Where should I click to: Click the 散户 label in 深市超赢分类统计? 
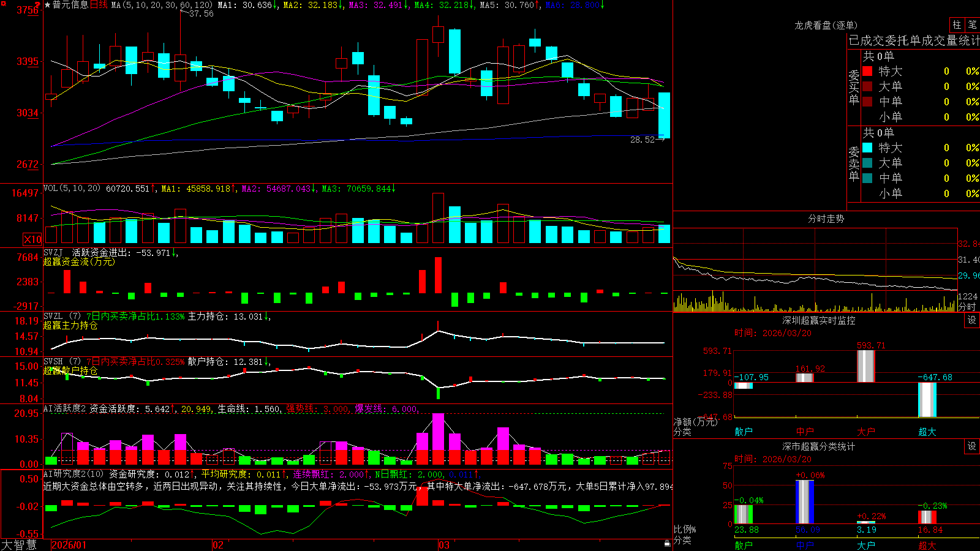(x=744, y=545)
